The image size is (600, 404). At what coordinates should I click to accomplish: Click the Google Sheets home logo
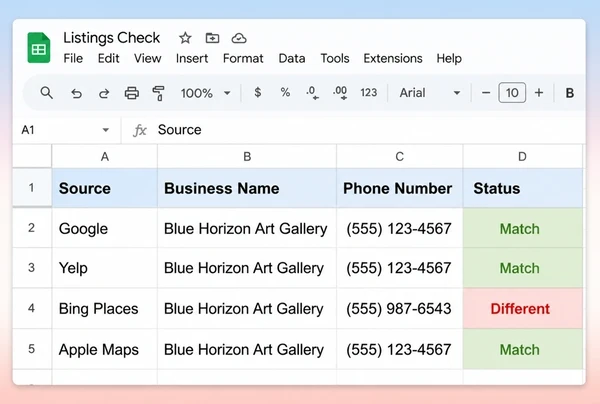pyautogui.click(x=39, y=48)
